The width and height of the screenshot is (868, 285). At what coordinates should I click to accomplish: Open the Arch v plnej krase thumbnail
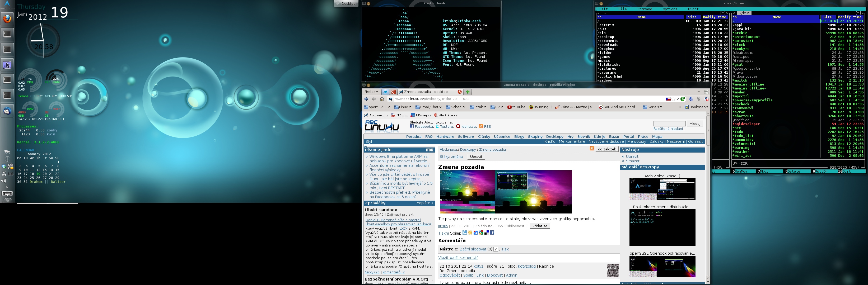[662, 189]
